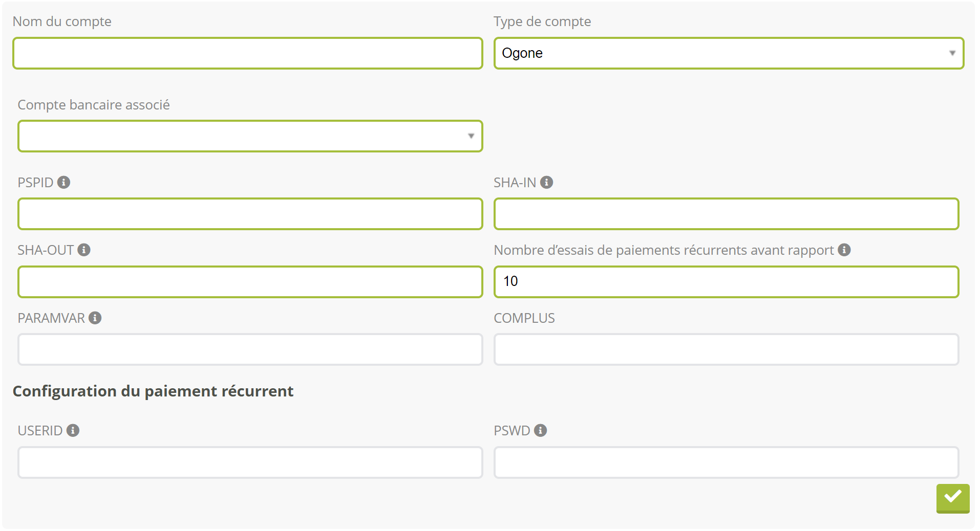This screenshot has height=531, width=980.
Task: Click the USERID info icon
Action: [73, 431]
